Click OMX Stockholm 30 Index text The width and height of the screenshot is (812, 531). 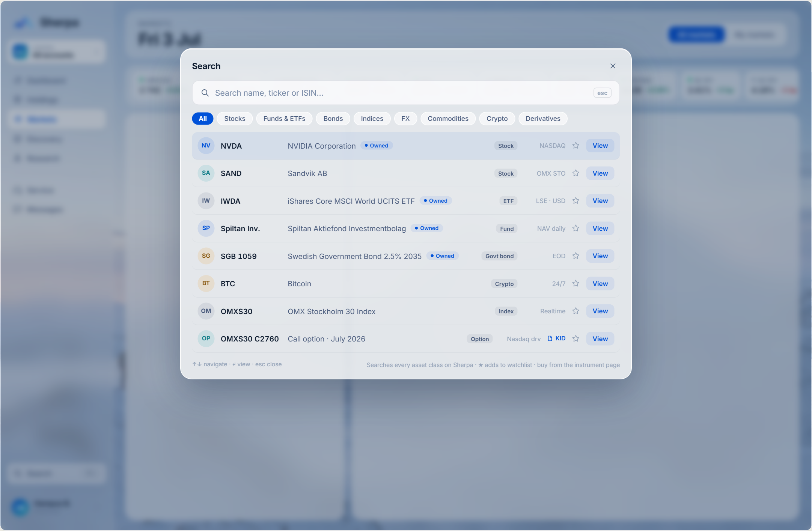(331, 311)
